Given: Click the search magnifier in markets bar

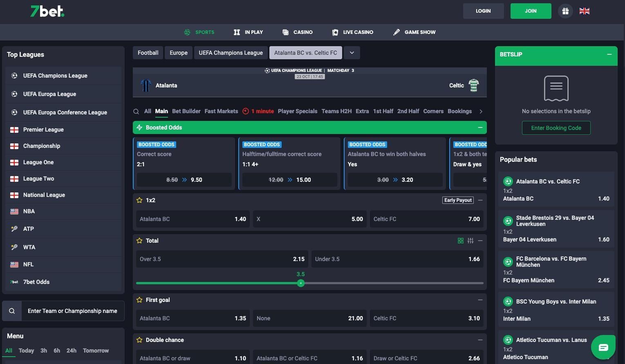Looking at the screenshot, I should click(136, 111).
